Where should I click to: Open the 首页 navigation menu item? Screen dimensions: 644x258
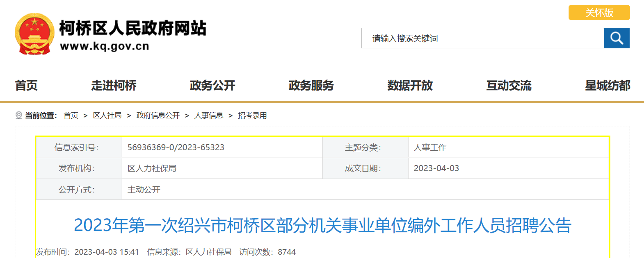click(26, 85)
